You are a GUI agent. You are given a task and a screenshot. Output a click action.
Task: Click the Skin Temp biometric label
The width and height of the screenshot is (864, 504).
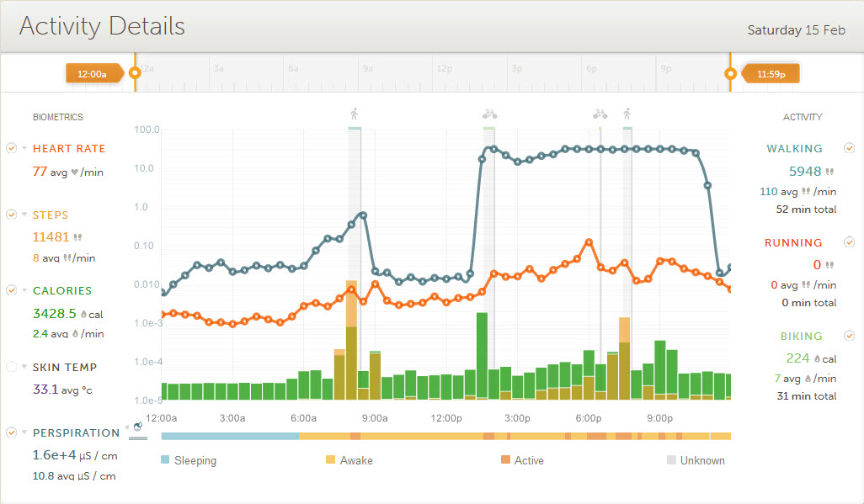(x=65, y=367)
